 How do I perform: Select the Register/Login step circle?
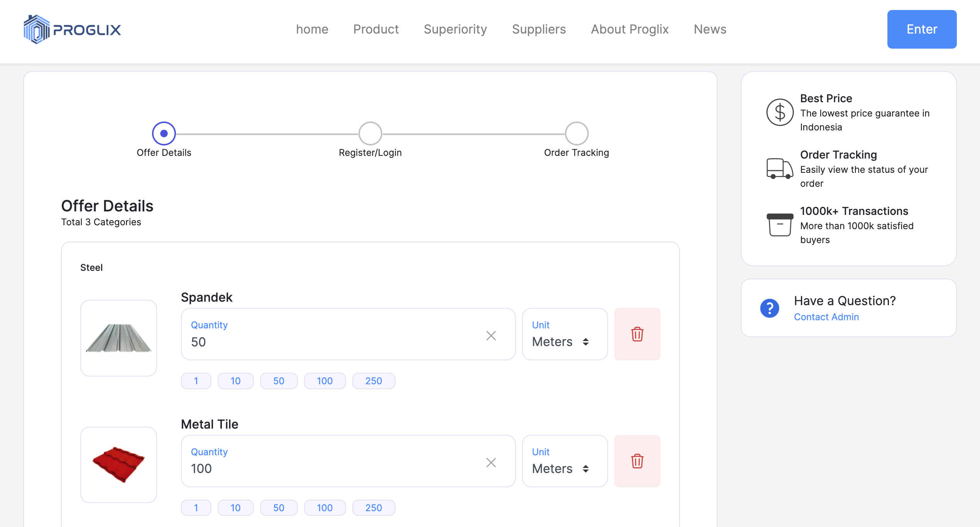370,133
